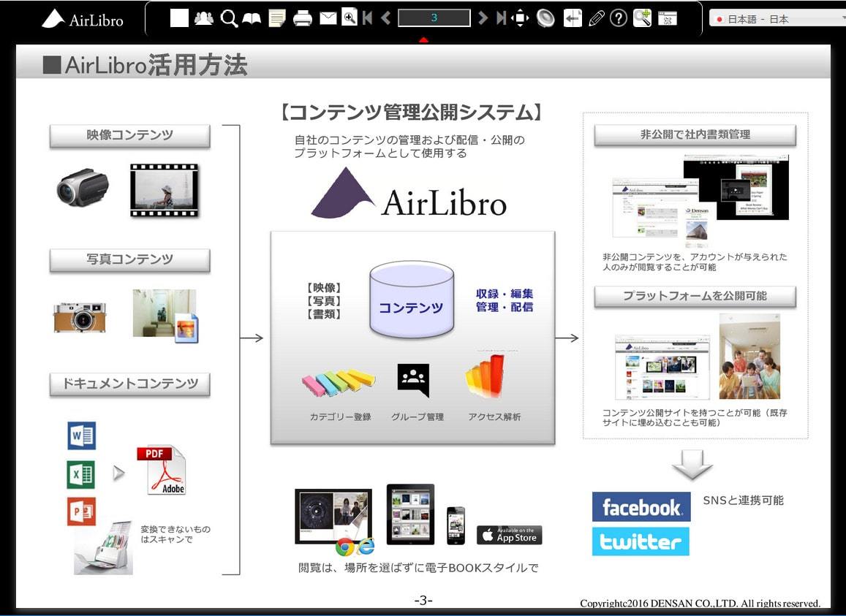Click the page zoom-in icon
The width and height of the screenshot is (846, 616).
click(349, 18)
